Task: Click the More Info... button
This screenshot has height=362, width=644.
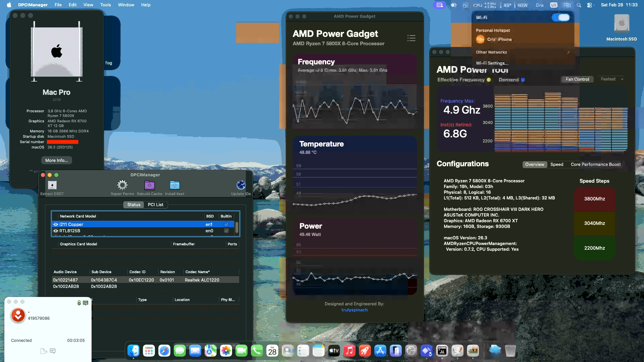Action: click(x=57, y=160)
